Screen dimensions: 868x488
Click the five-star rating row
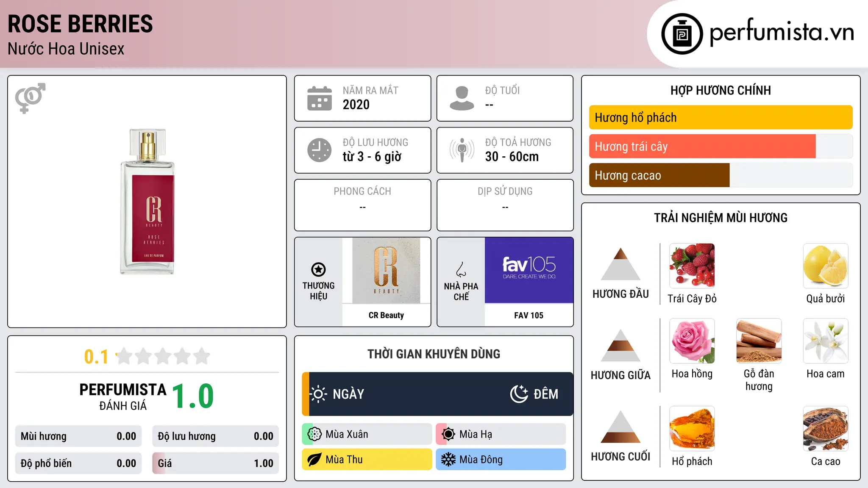(163, 356)
